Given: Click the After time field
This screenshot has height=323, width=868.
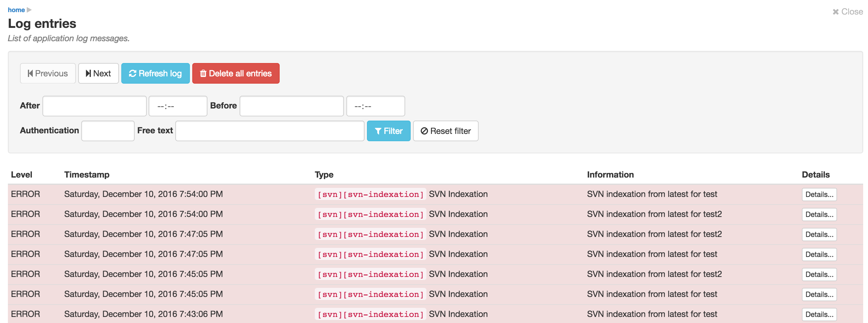Looking at the screenshot, I should click(178, 106).
